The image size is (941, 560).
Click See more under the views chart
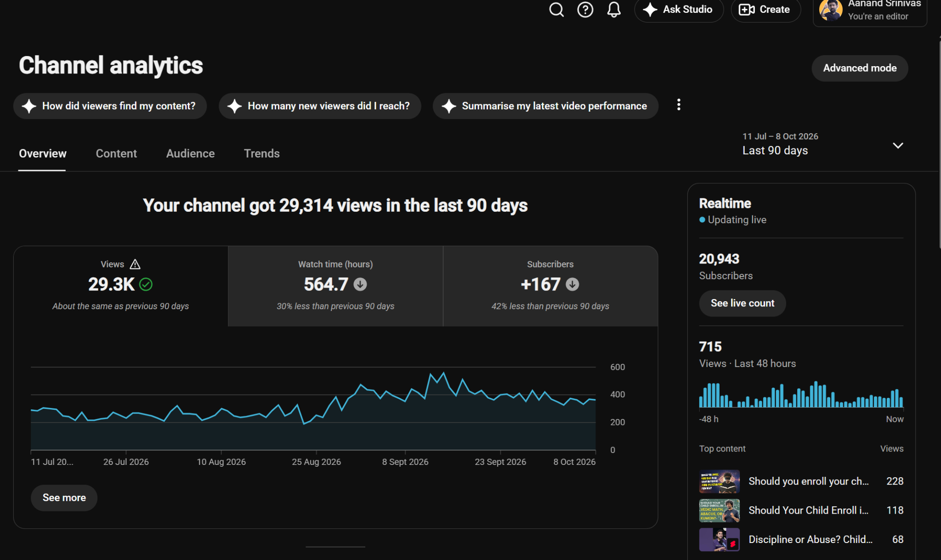pos(64,498)
